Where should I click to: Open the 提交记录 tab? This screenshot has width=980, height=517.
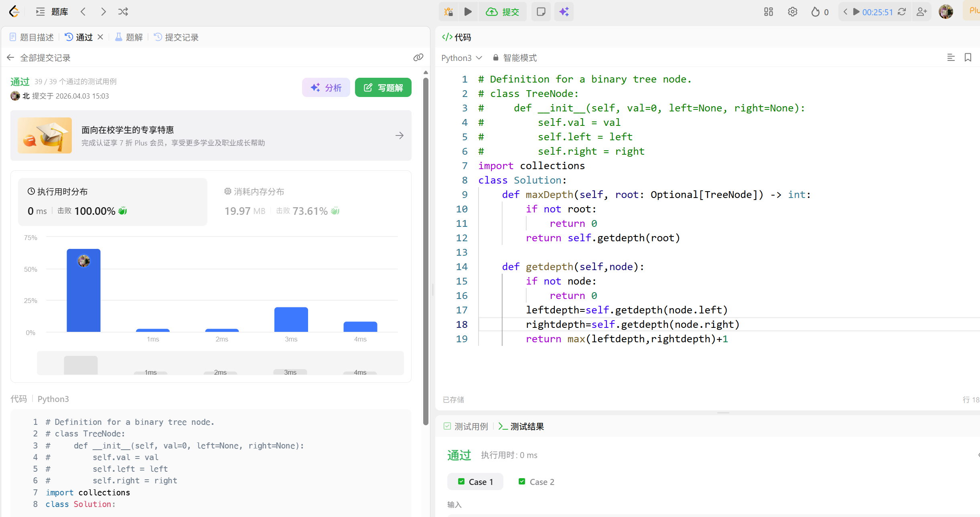pos(177,37)
